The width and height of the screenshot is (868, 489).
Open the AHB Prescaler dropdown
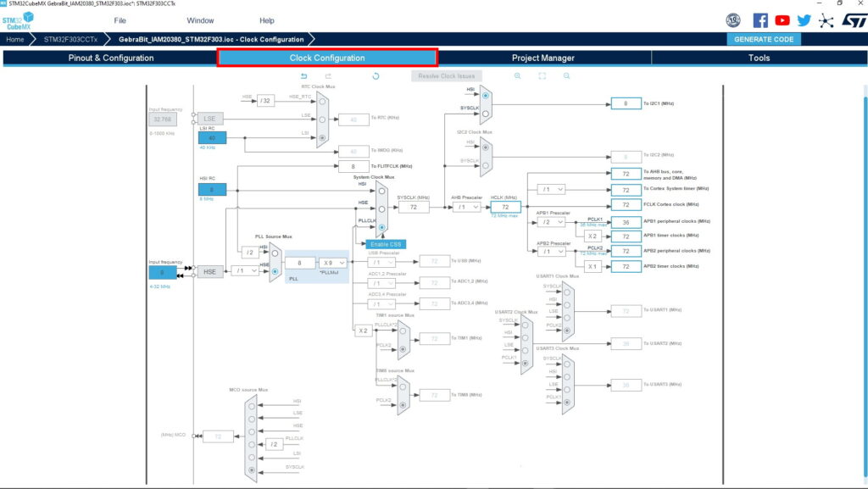tap(466, 207)
